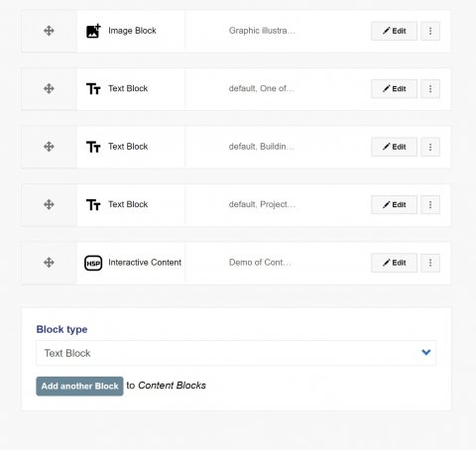Click move handle for 'Project' Text Block
The height and width of the screenshot is (450, 476).
[x=49, y=204]
